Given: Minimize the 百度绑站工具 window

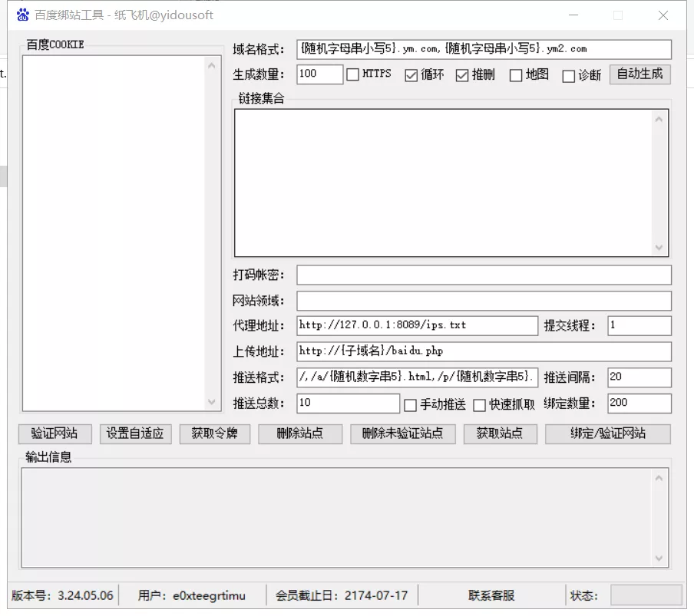Looking at the screenshot, I should coord(573,15).
